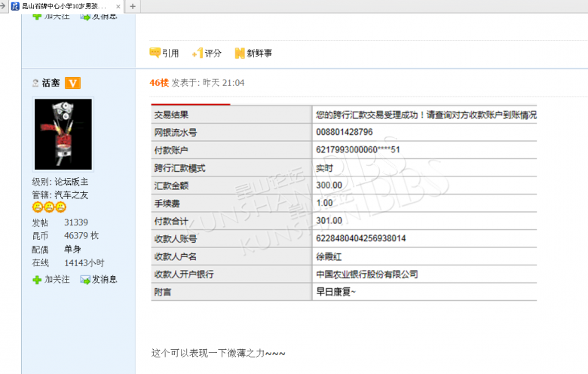The height and width of the screenshot is (374, 588).
Task: Click the remark 早日康复~
Action: (x=336, y=292)
